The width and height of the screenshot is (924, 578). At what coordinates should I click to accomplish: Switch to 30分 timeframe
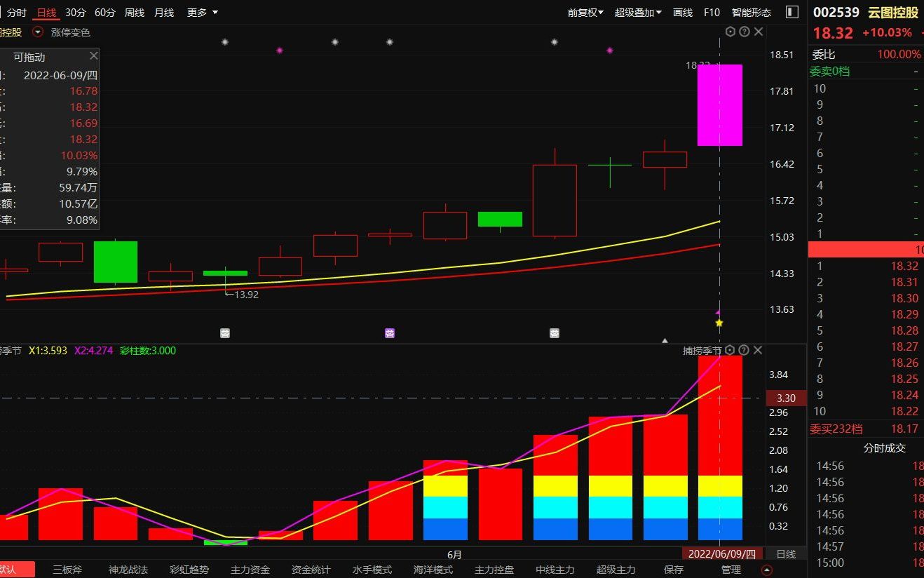[x=76, y=13]
